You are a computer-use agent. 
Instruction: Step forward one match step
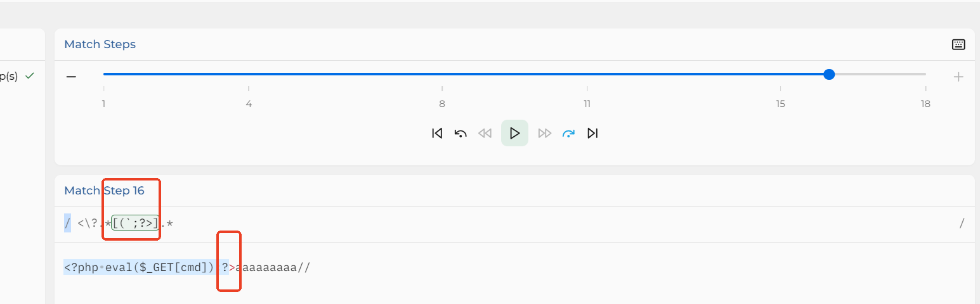568,133
